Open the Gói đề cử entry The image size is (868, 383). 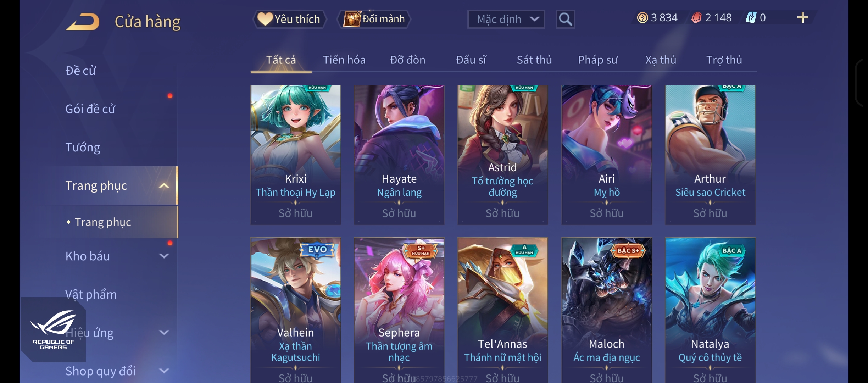[90, 109]
